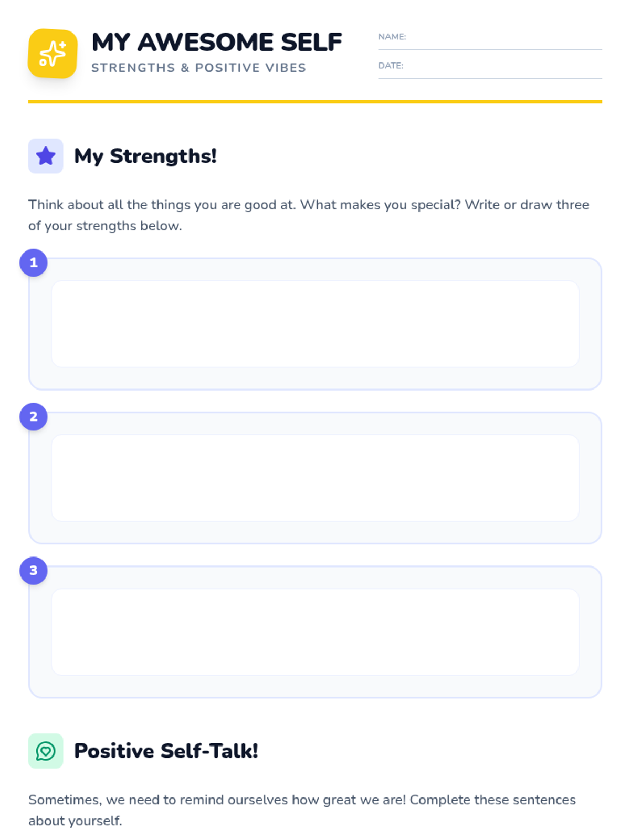The height and width of the screenshot is (840, 630).
Task: Click the NAME: label text
Action: click(x=392, y=37)
